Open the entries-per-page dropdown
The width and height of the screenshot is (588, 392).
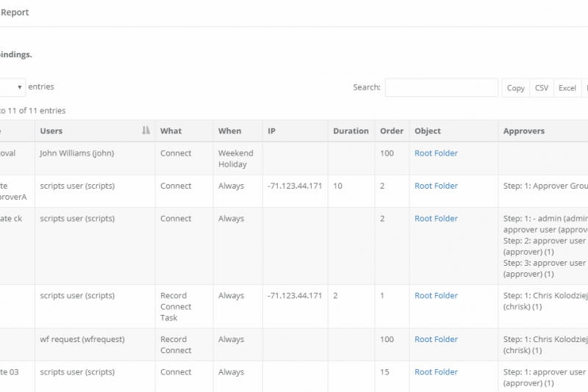click(12, 87)
